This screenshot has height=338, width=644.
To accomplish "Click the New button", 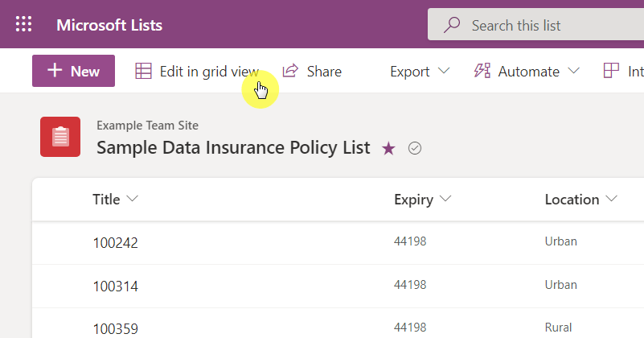I will tap(73, 71).
